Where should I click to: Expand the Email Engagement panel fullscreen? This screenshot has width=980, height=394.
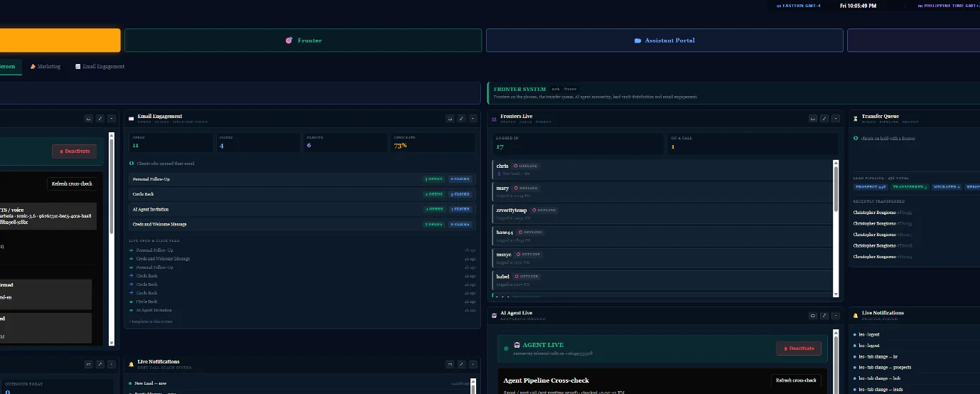pos(461,119)
